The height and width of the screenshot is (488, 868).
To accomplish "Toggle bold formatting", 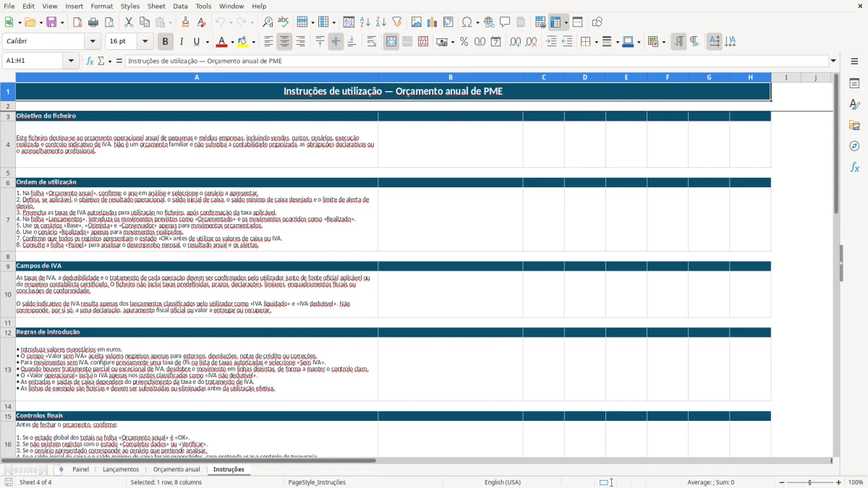I will pyautogui.click(x=166, y=42).
